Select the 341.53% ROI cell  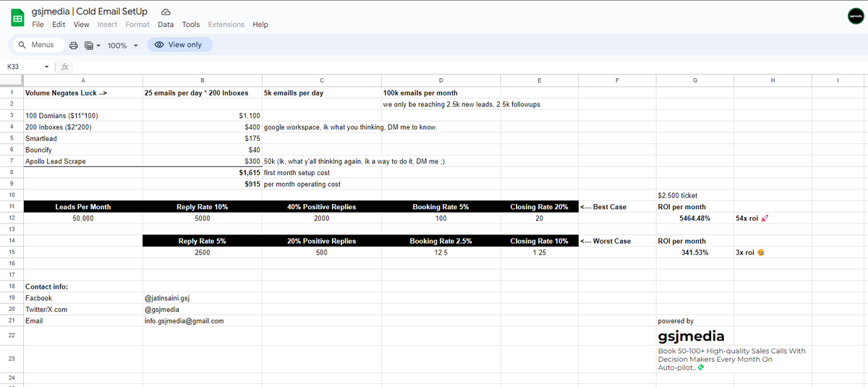694,252
